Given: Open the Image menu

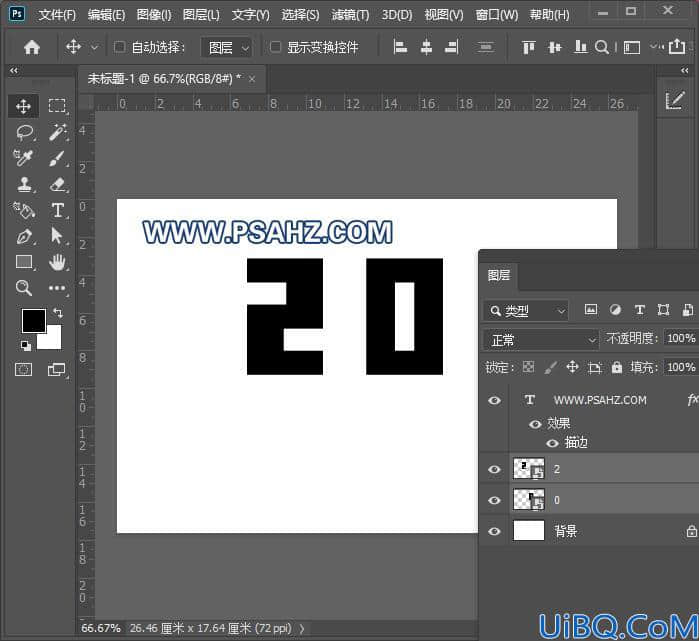Looking at the screenshot, I should 154,15.
